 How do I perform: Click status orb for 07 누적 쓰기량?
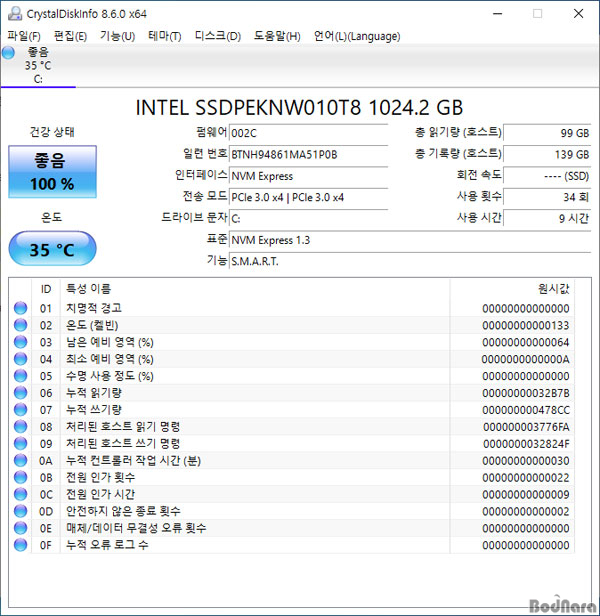pyautogui.click(x=20, y=409)
